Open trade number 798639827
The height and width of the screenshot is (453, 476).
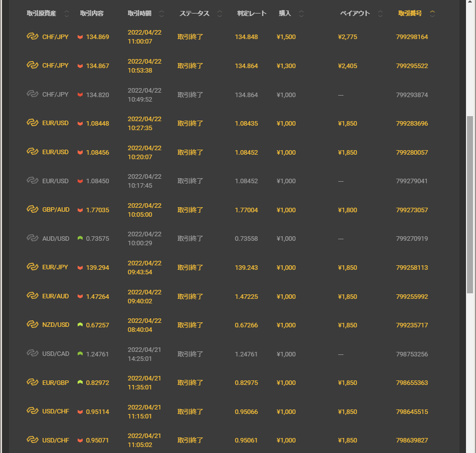coord(411,440)
